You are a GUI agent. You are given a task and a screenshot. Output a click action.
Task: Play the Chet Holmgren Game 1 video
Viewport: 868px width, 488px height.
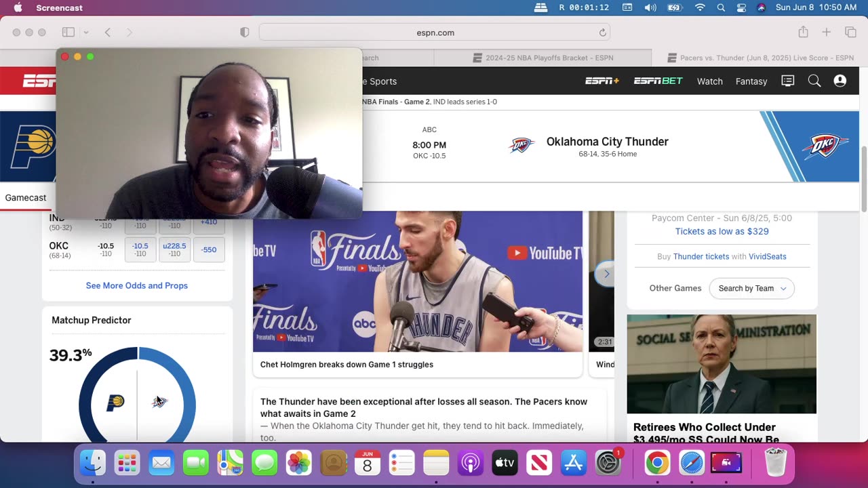[418, 281]
